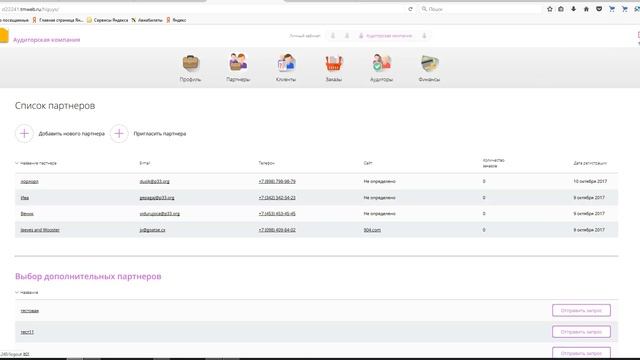Click the orange site logo icon

click(x=4, y=36)
